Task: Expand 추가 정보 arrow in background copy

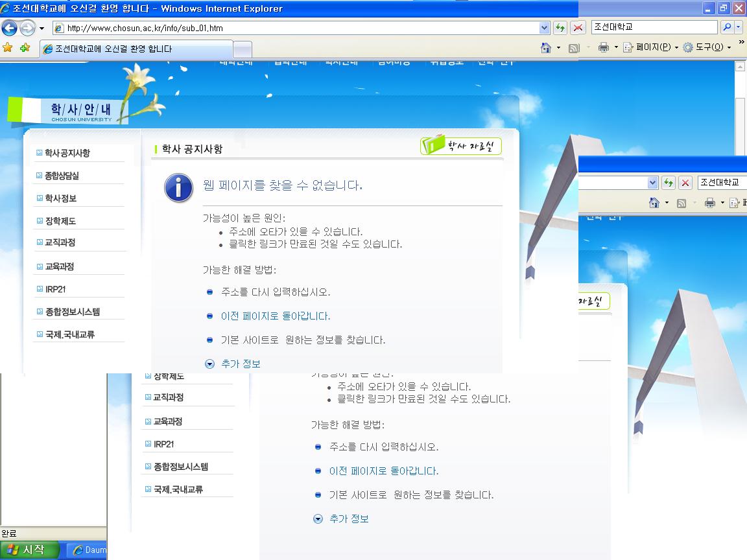Action: coord(318,519)
